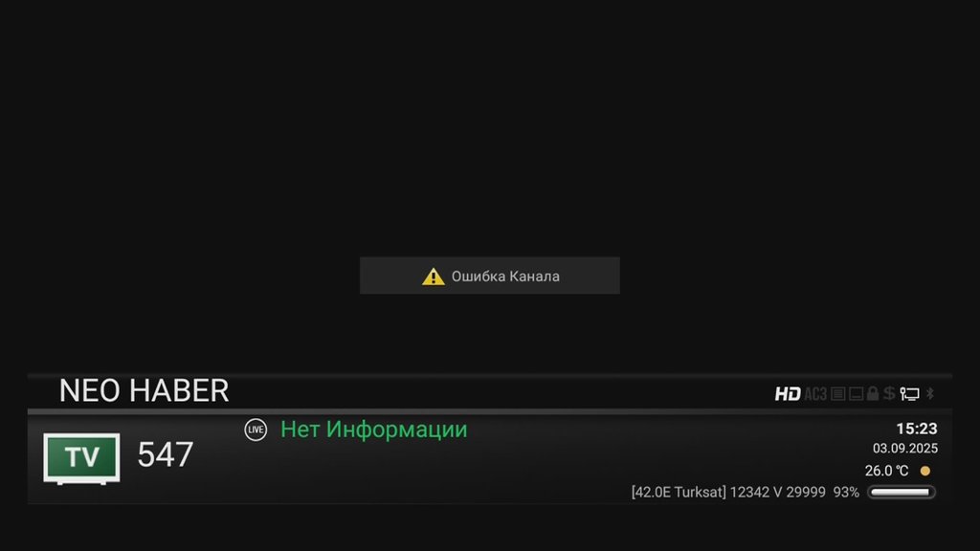Click the 93% signal strength bar

pyautogui.click(x=902, y=493)
